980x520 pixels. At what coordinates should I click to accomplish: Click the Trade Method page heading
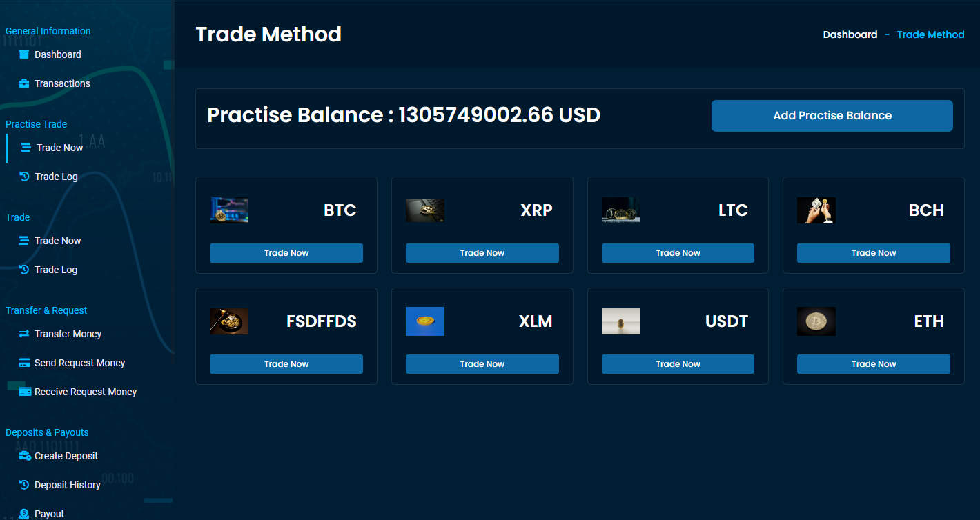268,34
